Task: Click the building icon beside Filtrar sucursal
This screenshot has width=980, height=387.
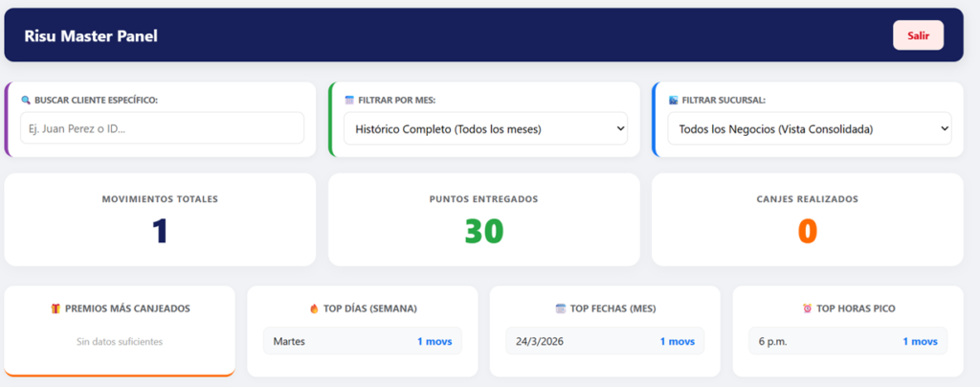Action: click(674, 101)
